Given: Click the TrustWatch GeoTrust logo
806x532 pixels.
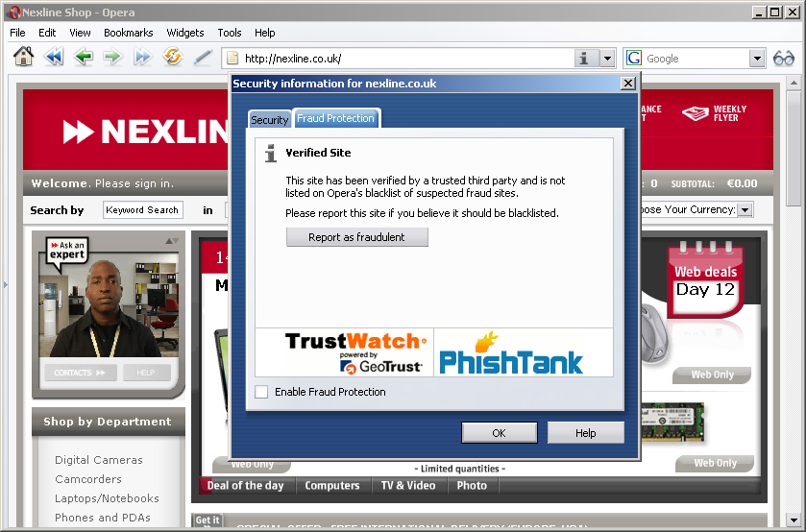Looking at the screenshot, I should (355, 353).
